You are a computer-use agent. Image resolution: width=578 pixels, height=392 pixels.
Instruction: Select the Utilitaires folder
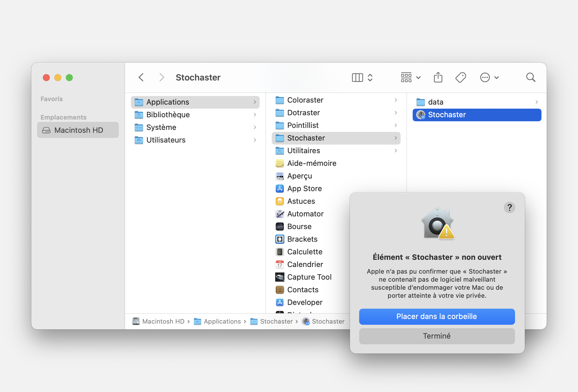[x=303, y=151]
